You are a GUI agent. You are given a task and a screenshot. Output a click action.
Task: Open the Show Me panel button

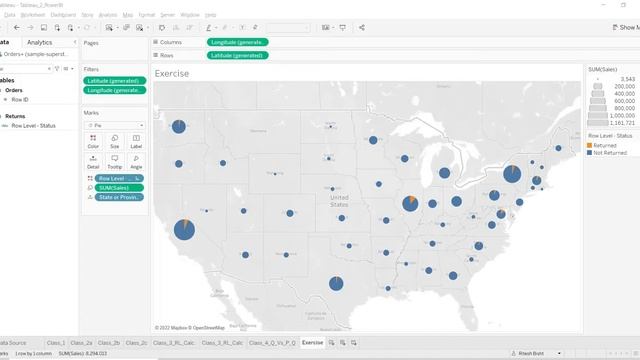(x=626, y=27)
